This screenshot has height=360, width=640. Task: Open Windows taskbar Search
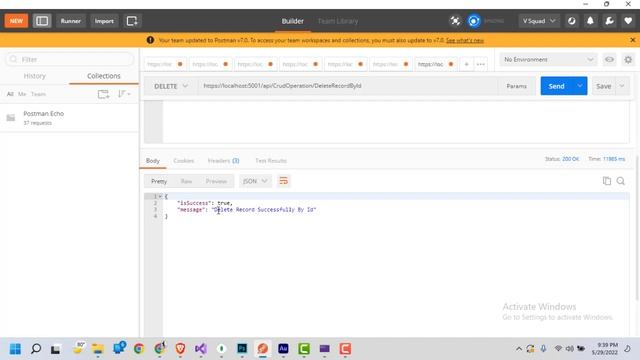pyautogui.click(x=36, y=349)
